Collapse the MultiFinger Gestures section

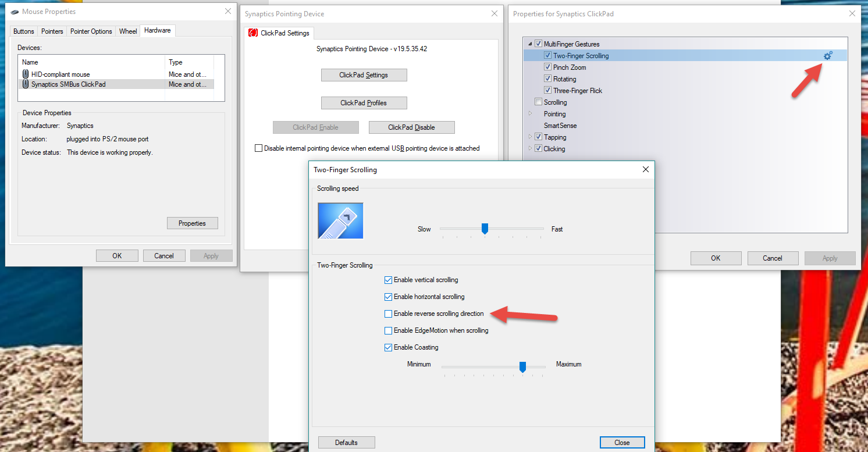(529, 43)
